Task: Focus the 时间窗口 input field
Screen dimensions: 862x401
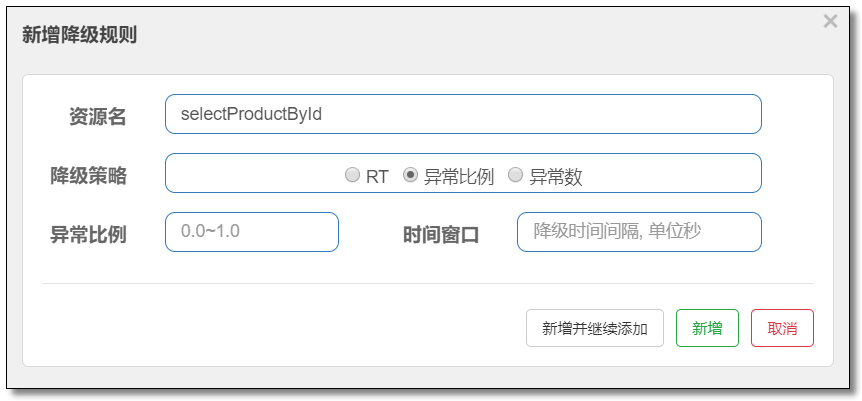Action: [x=639, y=232]
